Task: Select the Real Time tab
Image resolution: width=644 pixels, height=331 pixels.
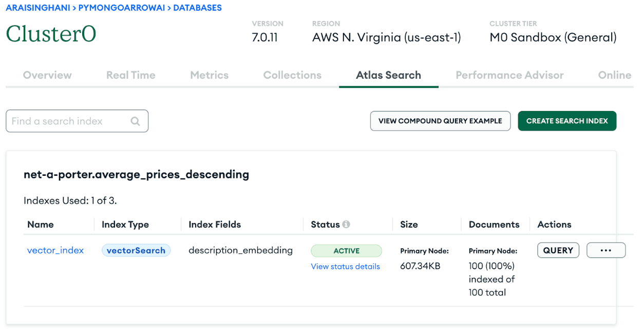Action: [130, 75]
